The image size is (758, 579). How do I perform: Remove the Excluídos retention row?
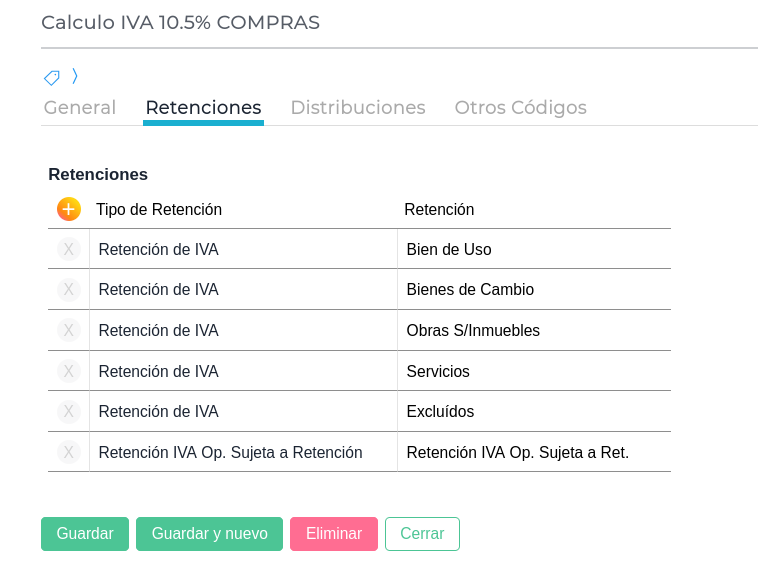pos(68,411)
